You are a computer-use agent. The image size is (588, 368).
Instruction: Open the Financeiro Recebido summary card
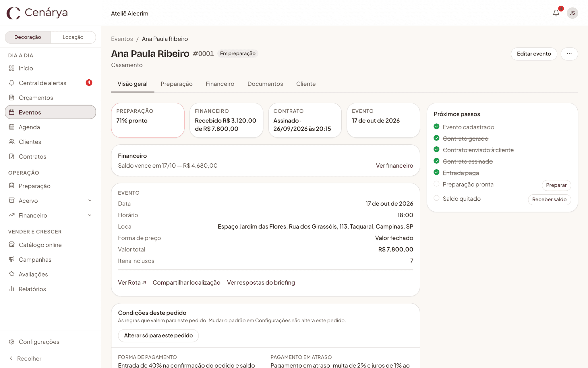point(226,120)
